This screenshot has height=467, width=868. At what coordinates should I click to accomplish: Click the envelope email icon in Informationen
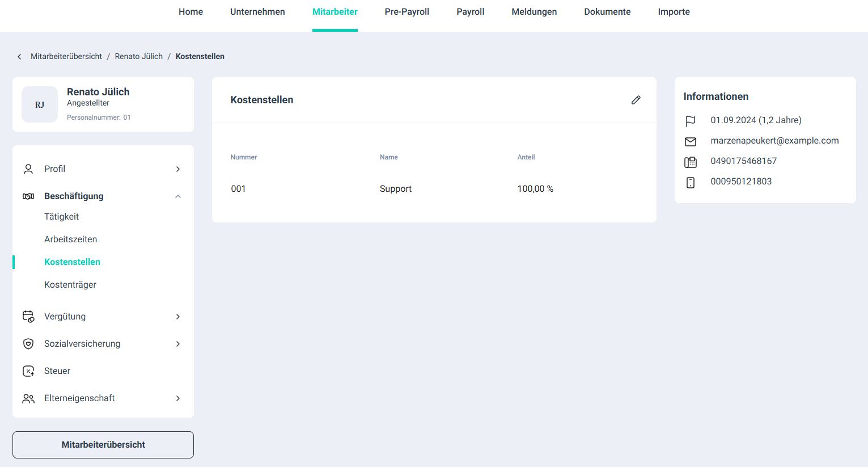(x=690, y=141)
